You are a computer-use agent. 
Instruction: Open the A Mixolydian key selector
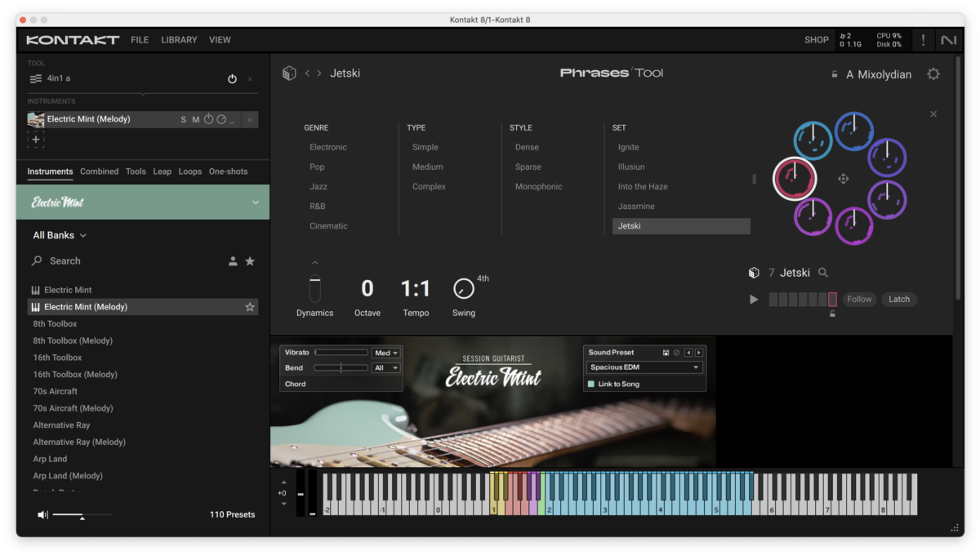click(x=879, y=74)
